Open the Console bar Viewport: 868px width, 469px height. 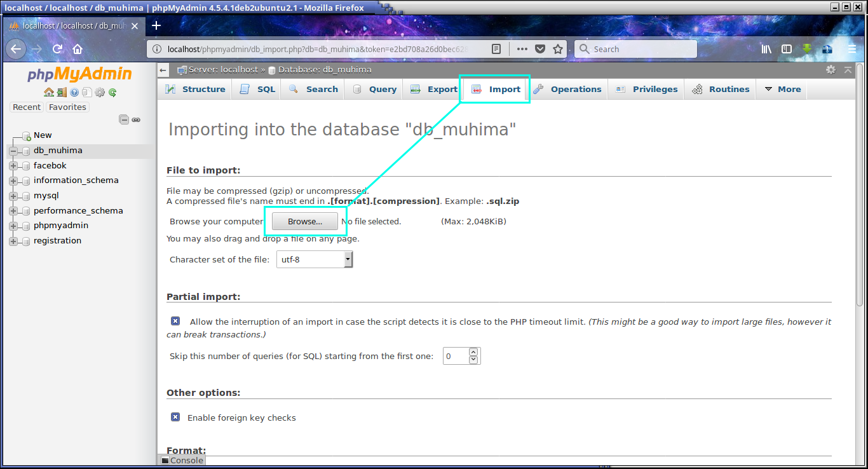coord(182,461)
